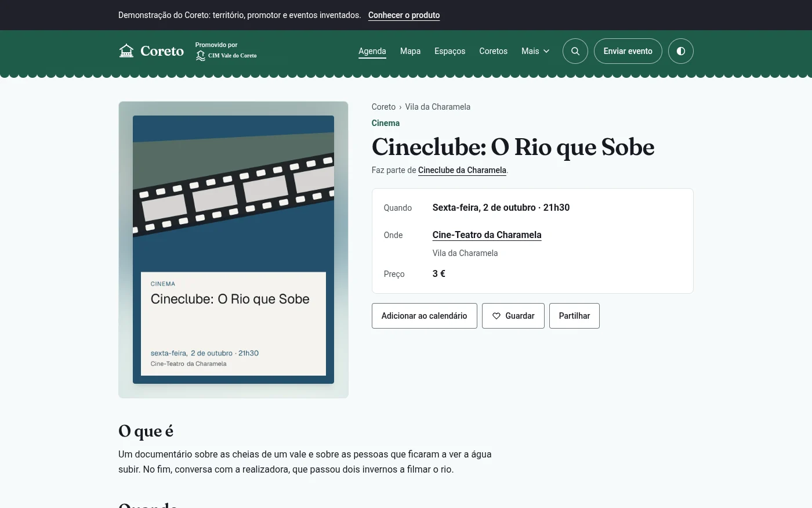Screen dimensions: 812x508
Task: Select the Espaços nav item
Action: coord(449,51)
